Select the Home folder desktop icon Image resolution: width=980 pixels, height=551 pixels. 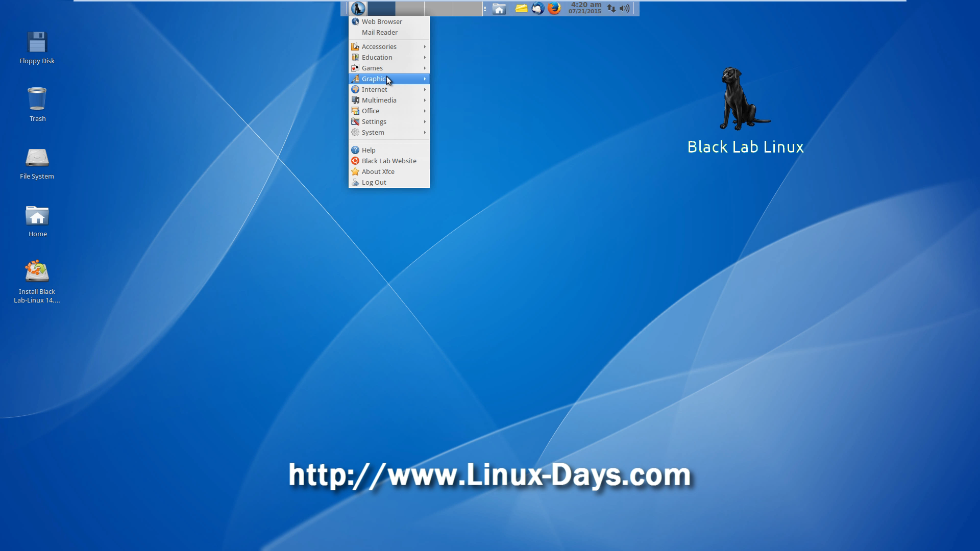point(37,221)
